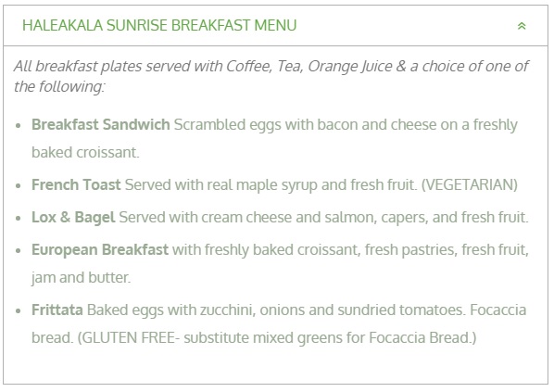Click the italic intro line about Coffee, Tea
The height and width of the screenshot is (392, 554).
(271, 66)
